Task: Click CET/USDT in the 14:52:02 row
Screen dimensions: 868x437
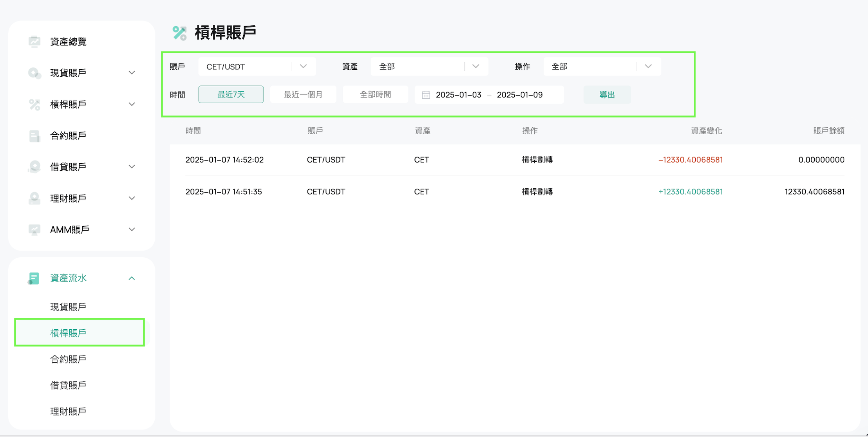Action: tap(326, 160)
